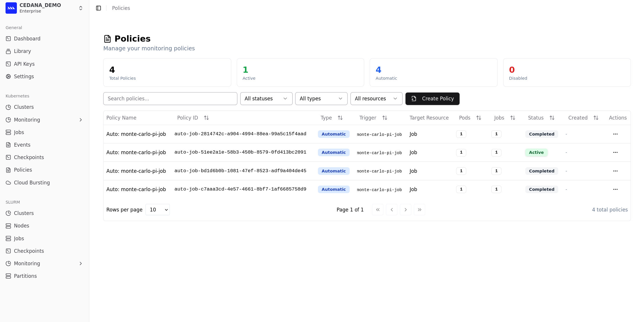Navigate to Kubernetes Checkpoints page
Viewport: 644px width, 322px height.
pyautogui.click(x=29, y=157)
